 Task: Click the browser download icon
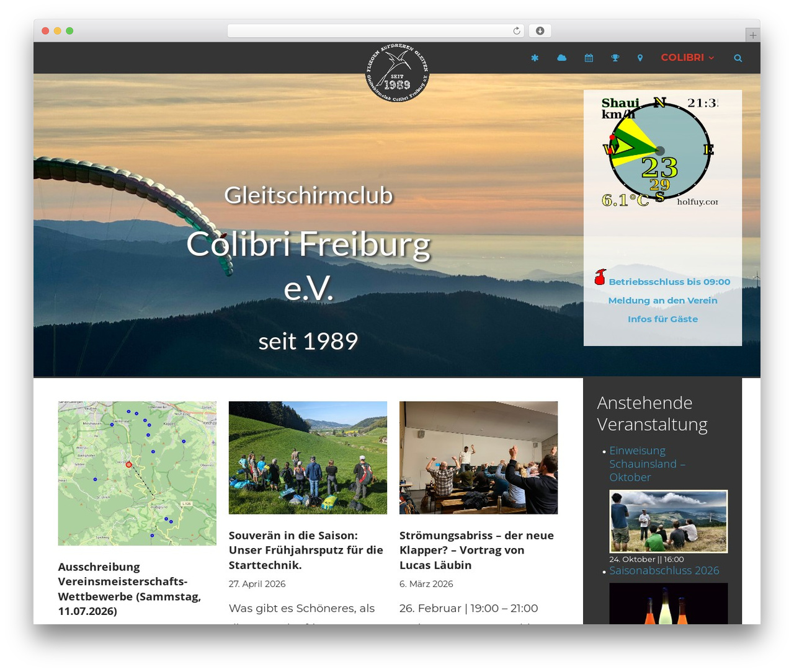(x=540, y=30)
